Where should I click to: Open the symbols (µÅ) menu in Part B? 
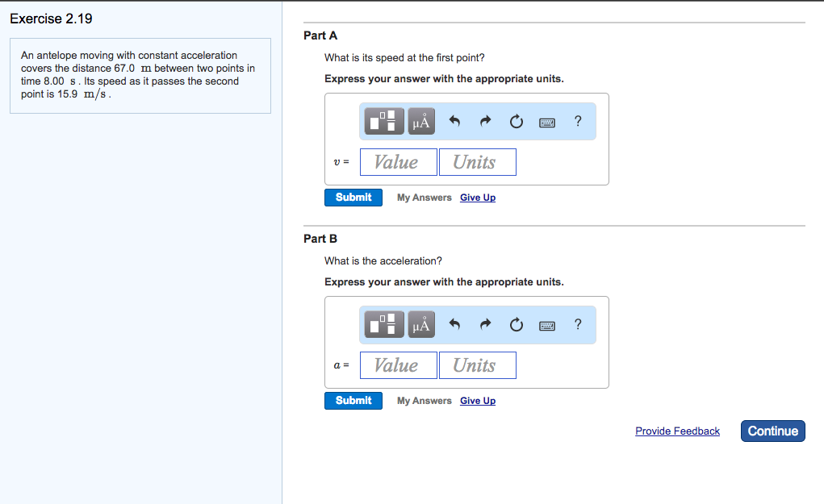(x=421, y=325)
